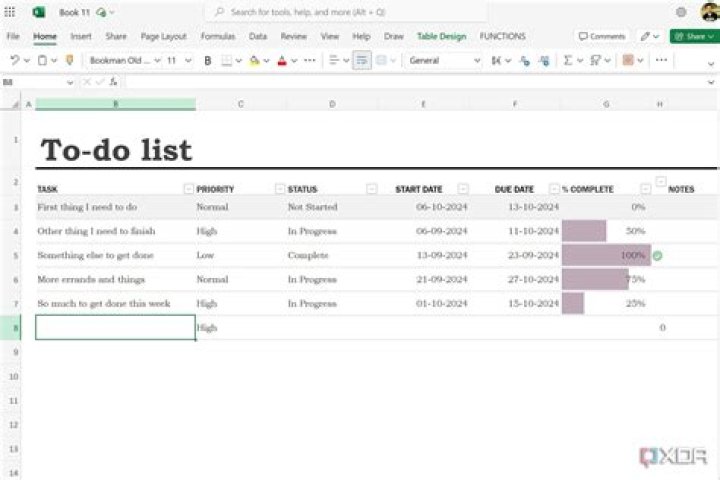720x480 pixels.
Task: Click the green checkmark beside 100%
Action: [657, 256]
